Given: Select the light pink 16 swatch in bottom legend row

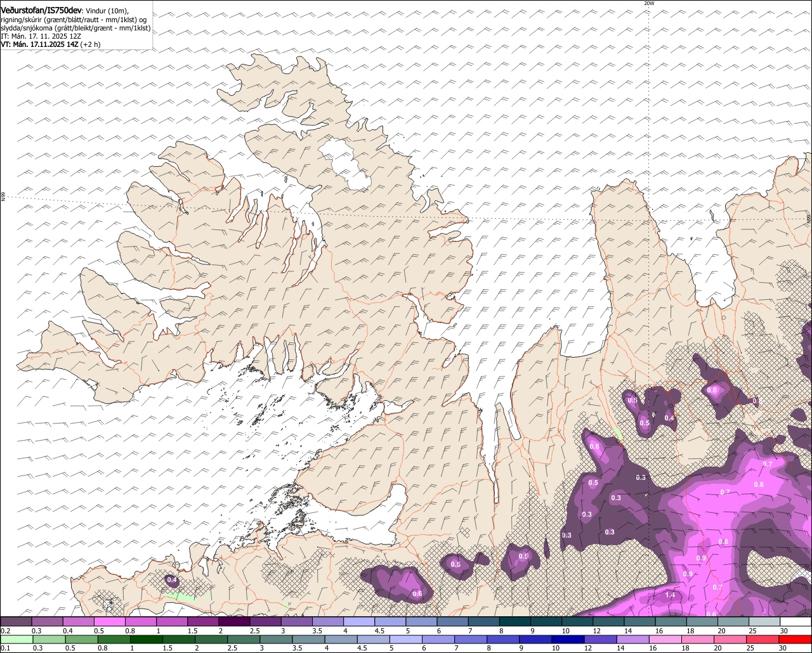Looking at the screenshot, I should coord(666,639).
